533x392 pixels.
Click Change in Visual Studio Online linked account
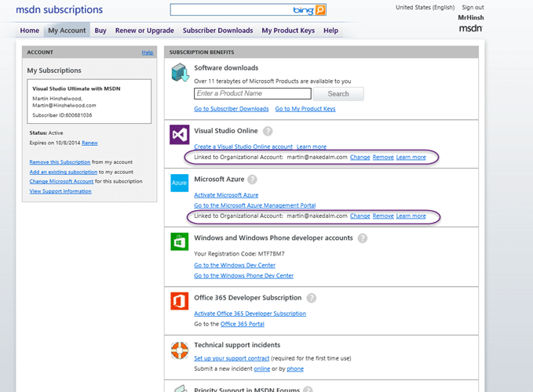(360, 158)
